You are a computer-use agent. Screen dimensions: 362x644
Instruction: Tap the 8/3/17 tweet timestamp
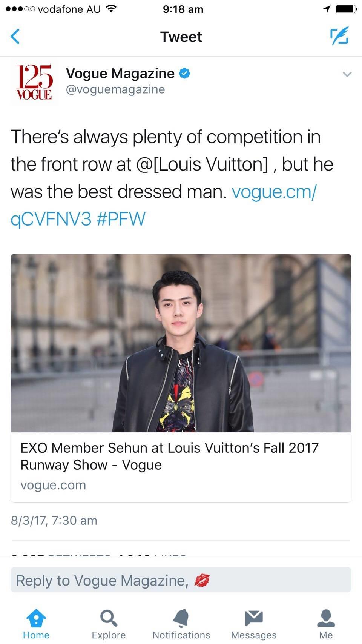(54, 521)
